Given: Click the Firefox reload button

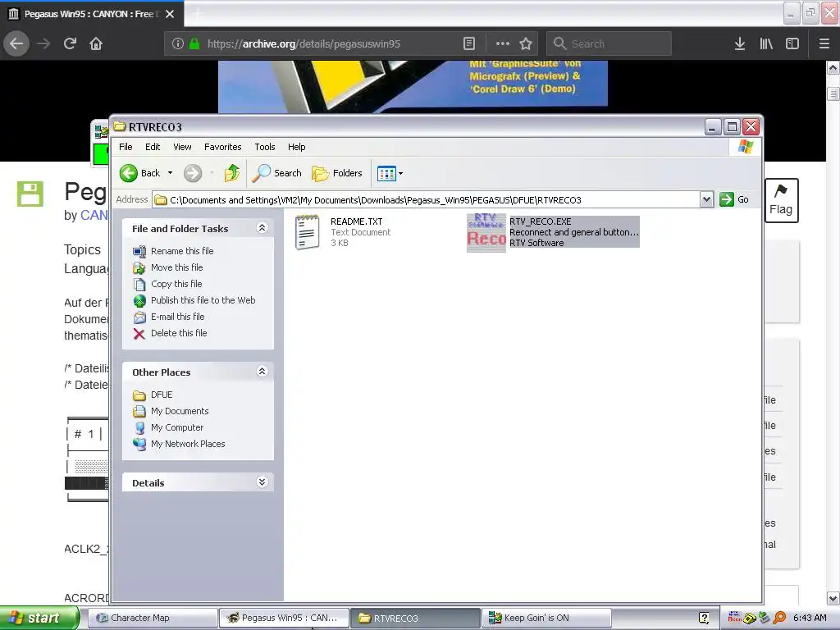Looking at the screenshot, I should (x=71, y=43).
